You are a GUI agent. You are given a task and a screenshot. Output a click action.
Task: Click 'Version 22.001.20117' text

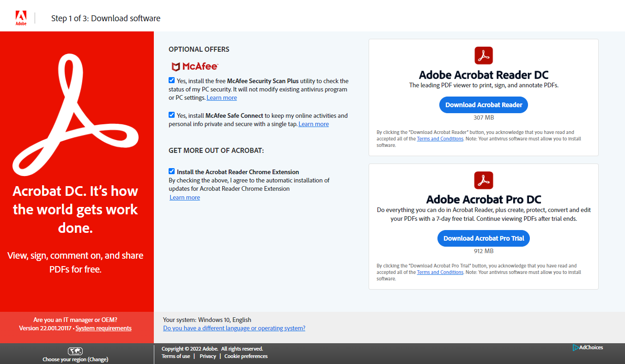click(45, 328)
